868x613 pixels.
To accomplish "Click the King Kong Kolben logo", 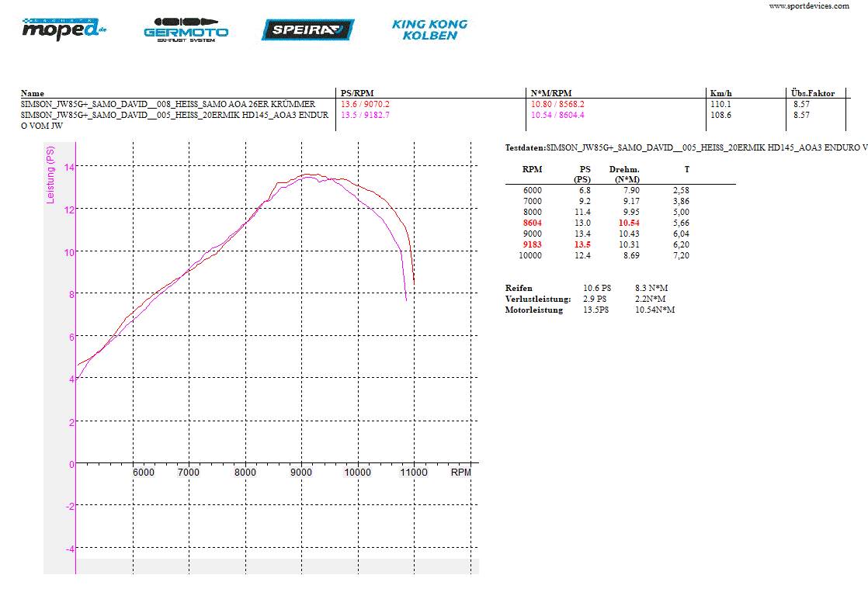I will (x=429, y=29).
